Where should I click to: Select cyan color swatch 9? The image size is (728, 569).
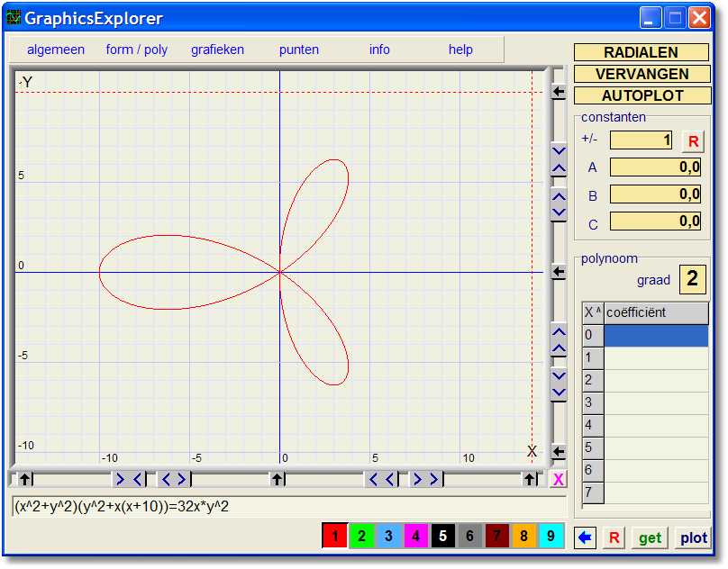[551, 536]
